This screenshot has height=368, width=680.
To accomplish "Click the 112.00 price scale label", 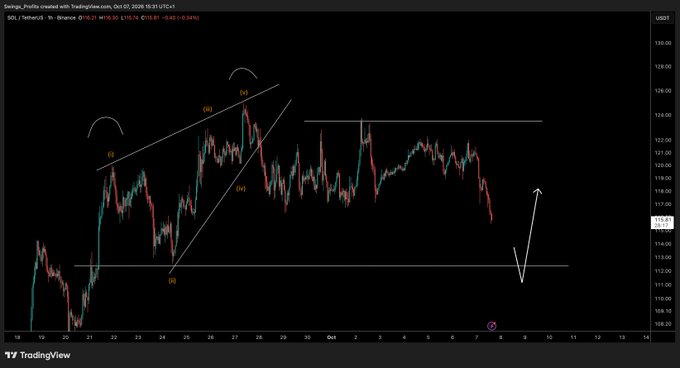I will tap(663, 271).
